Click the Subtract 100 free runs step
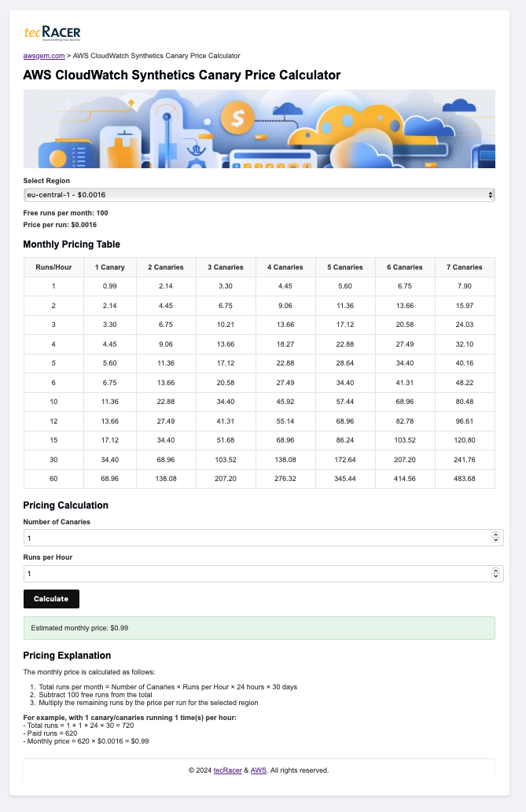526x812 pixels. click(95, 695)
